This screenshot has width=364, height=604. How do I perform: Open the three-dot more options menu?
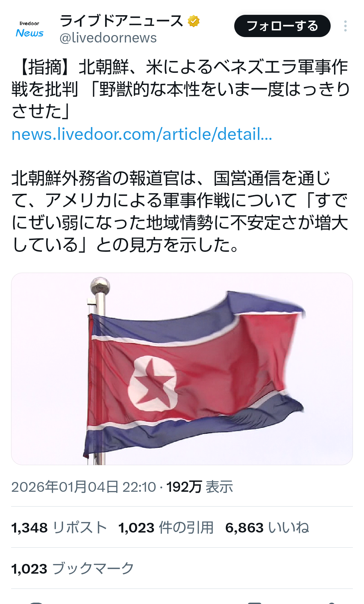click(x=345, y=26)
